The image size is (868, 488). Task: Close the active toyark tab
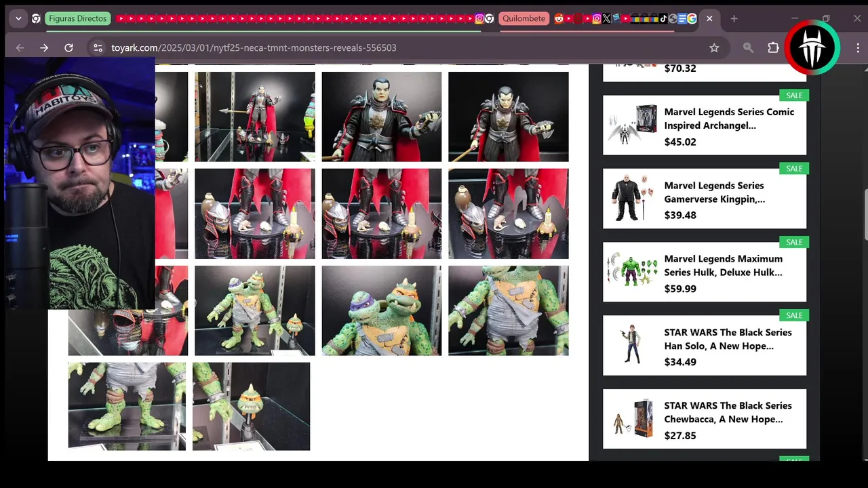pyautogui.click(x=709, y=18)
